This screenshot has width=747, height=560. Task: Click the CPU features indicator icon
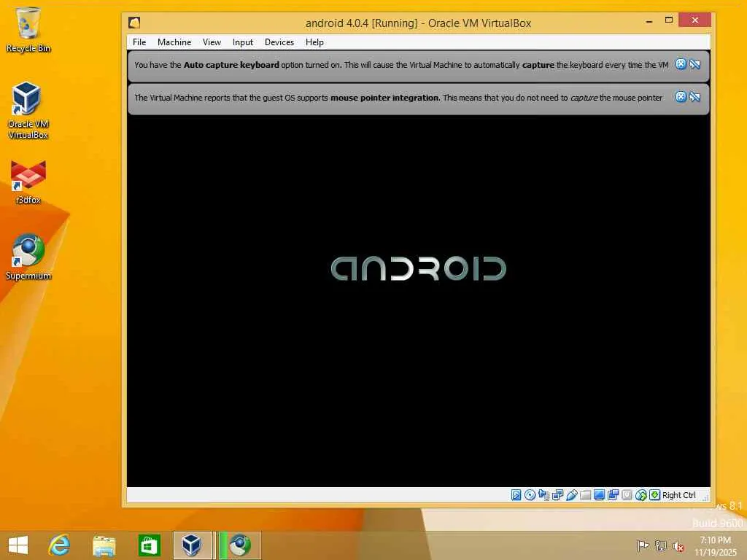(x=627, y=495)
